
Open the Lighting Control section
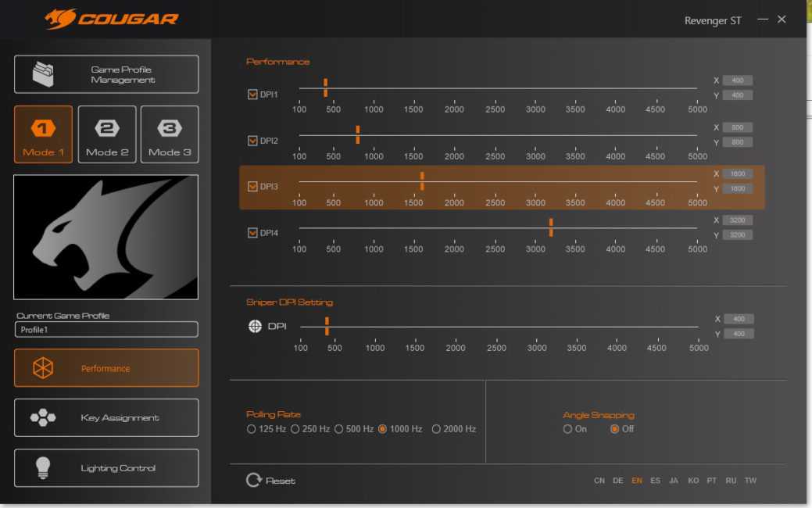click(106, 468)
